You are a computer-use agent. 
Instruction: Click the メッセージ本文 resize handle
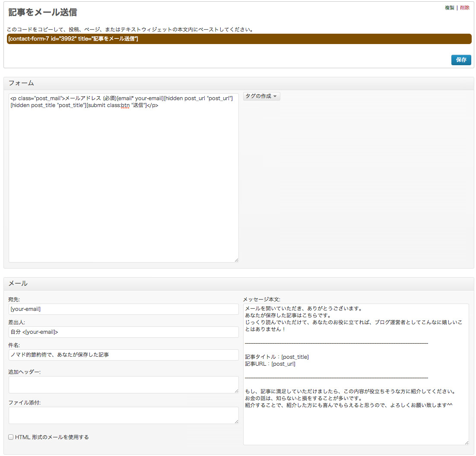(x=466, y=443)
